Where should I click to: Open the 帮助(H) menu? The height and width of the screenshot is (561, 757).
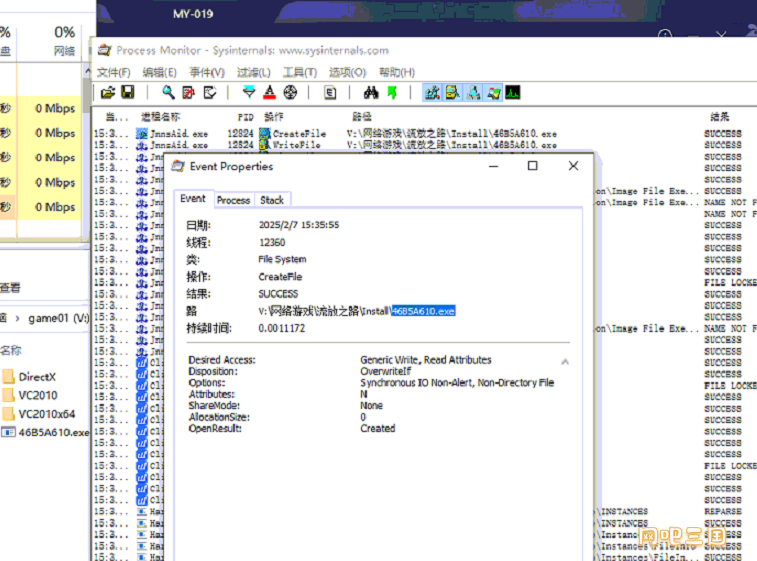[397, 72]
